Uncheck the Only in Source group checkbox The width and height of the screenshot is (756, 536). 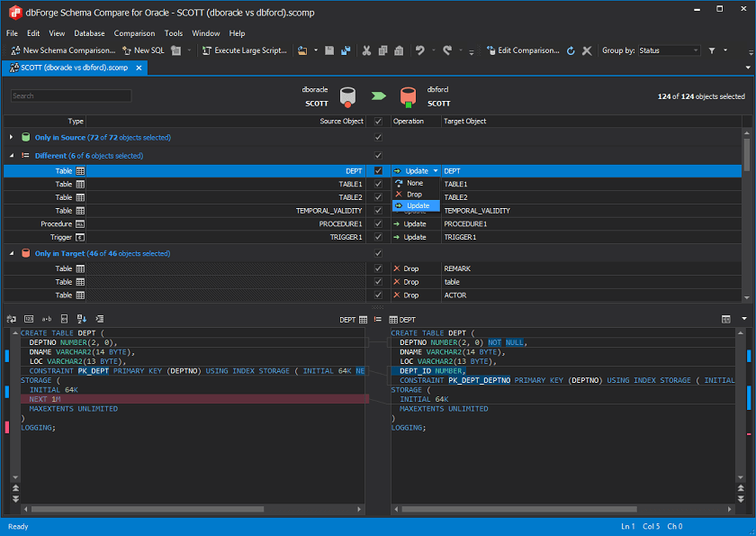click(x=378, y=138)
